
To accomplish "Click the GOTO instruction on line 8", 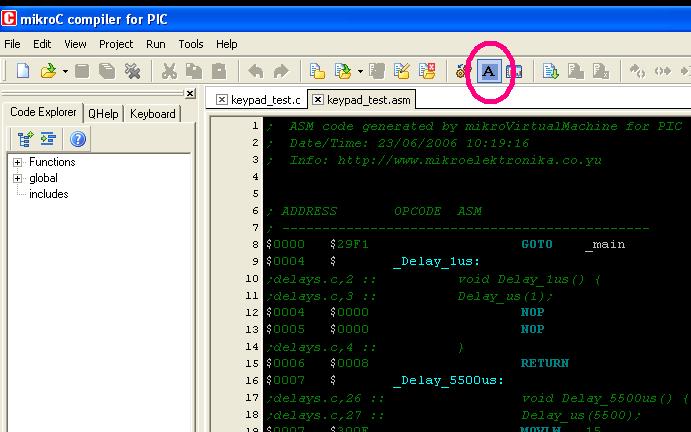I will click(x=537, y=244).
